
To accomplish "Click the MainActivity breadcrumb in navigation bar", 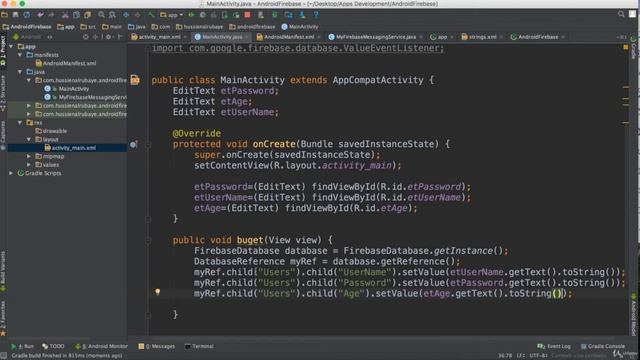I will pyautogui.click(x=300, y=27).
